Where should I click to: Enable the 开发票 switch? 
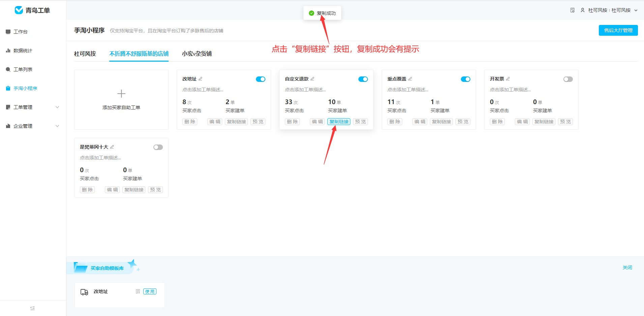[568, 79]
